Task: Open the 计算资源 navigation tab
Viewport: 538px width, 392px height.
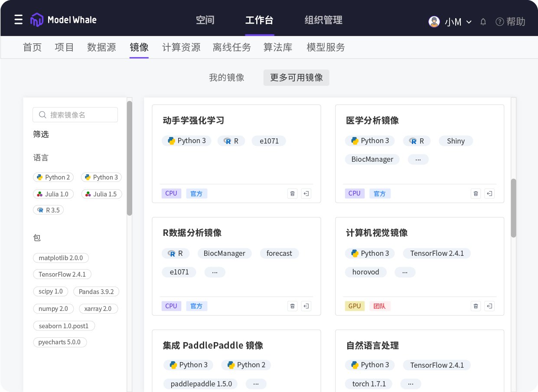Action: pyautogui.click(x=181, y=47)
